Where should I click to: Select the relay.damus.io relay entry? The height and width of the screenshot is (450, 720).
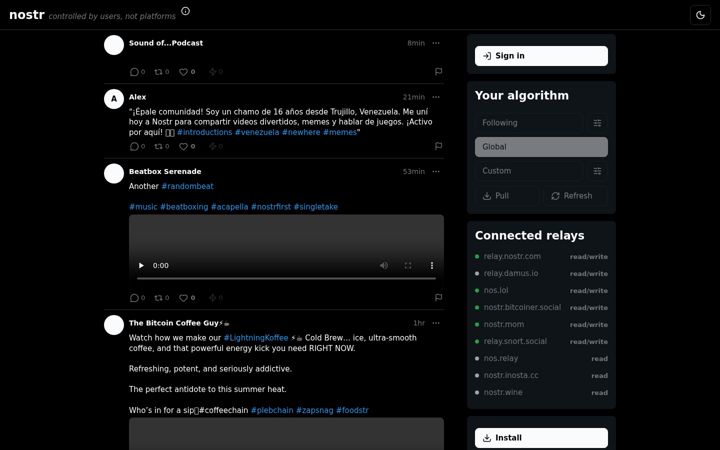541,274
